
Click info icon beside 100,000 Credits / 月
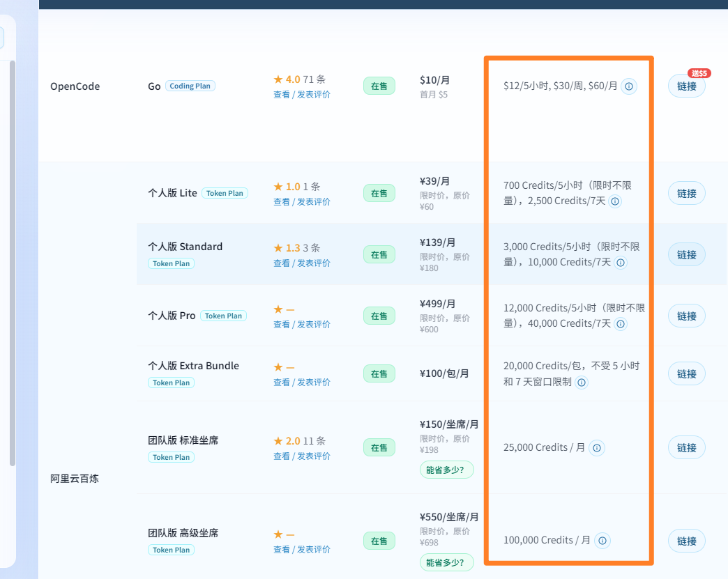(x=602, y=541)
